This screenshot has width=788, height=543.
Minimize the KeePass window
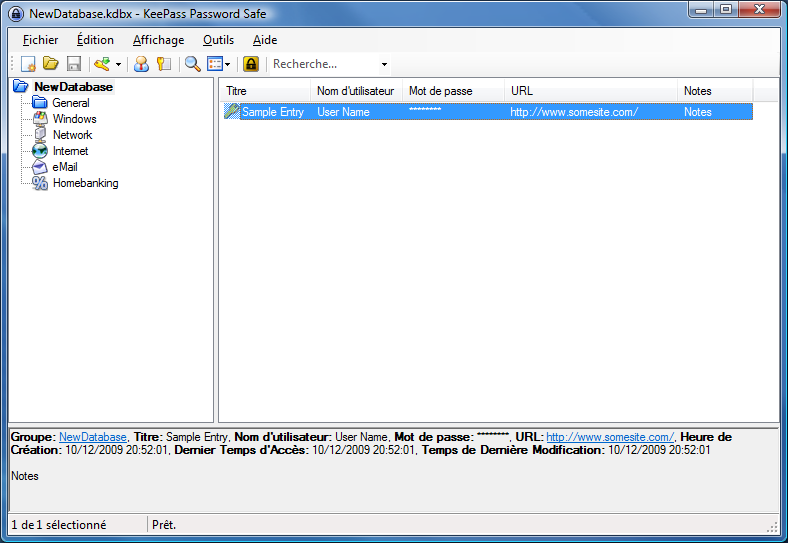pyautogui.click(x=702, y=10)
